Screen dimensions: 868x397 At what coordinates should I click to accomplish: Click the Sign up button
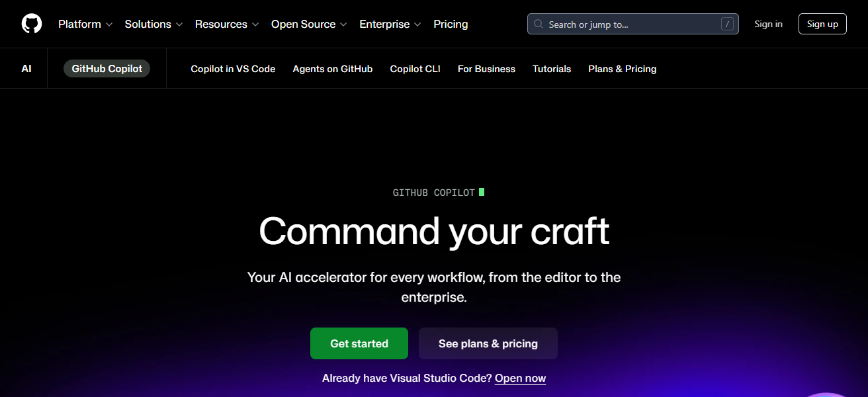822,24
